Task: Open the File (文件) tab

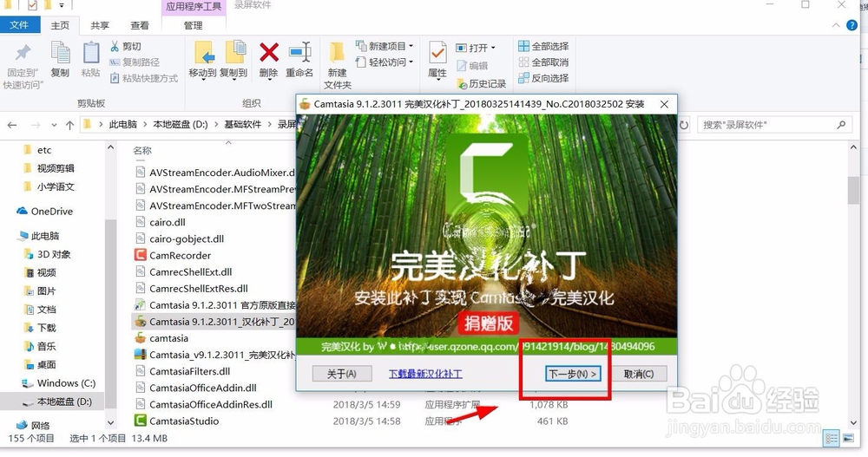Action: tap(19, 25)
